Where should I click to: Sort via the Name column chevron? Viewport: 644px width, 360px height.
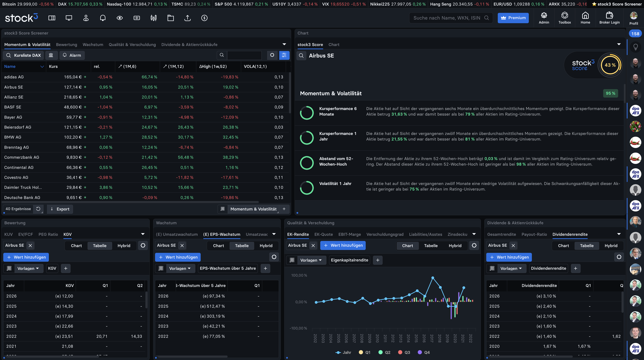[42, 67]
